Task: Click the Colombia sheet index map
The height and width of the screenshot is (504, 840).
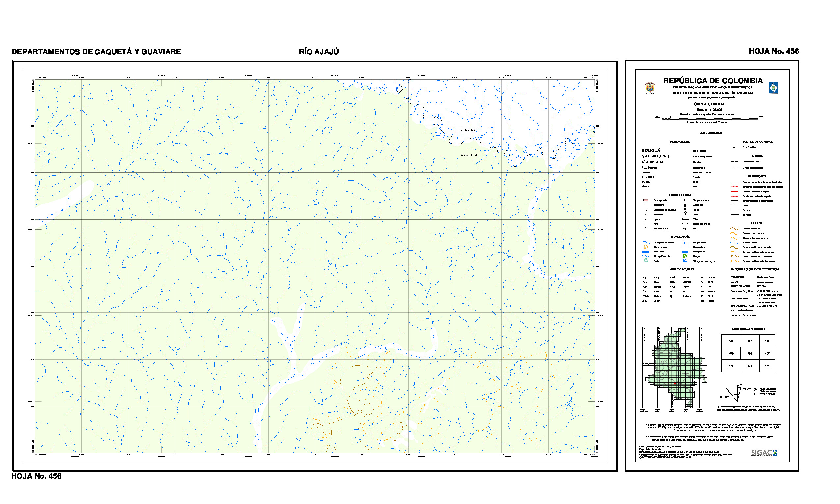Action: [675, 368]
